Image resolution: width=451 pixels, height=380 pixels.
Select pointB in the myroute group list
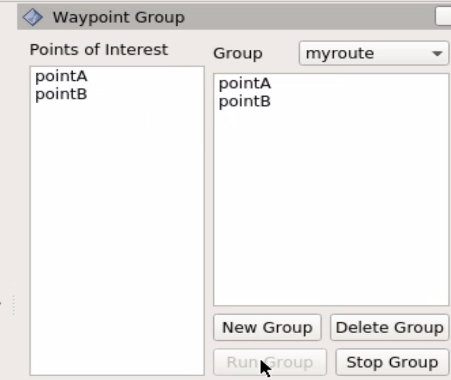coord(245,101)
